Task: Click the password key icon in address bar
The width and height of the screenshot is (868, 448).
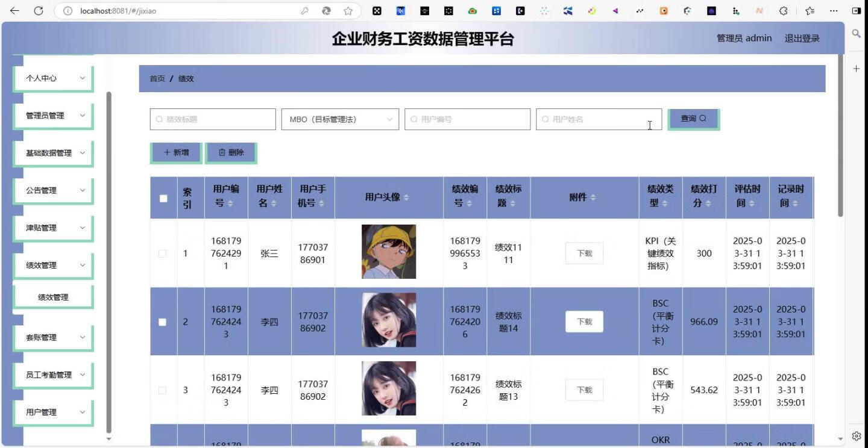Action: point(305,11)
